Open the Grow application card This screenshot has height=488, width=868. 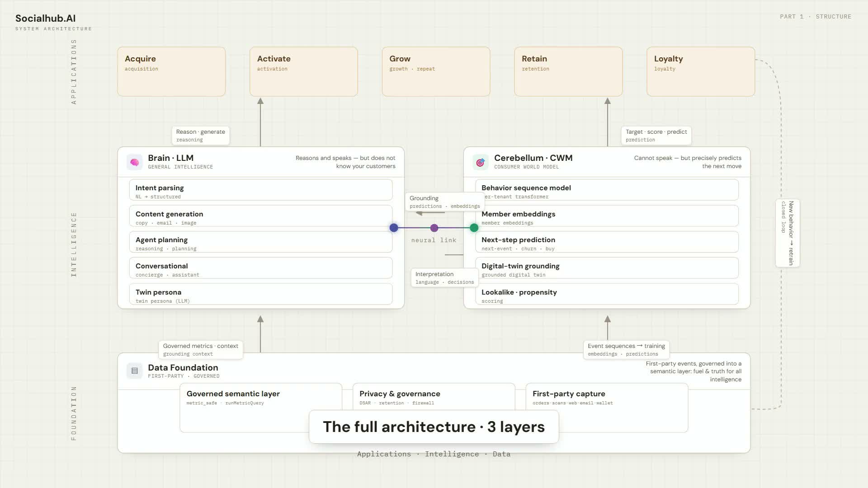[436, 71]
